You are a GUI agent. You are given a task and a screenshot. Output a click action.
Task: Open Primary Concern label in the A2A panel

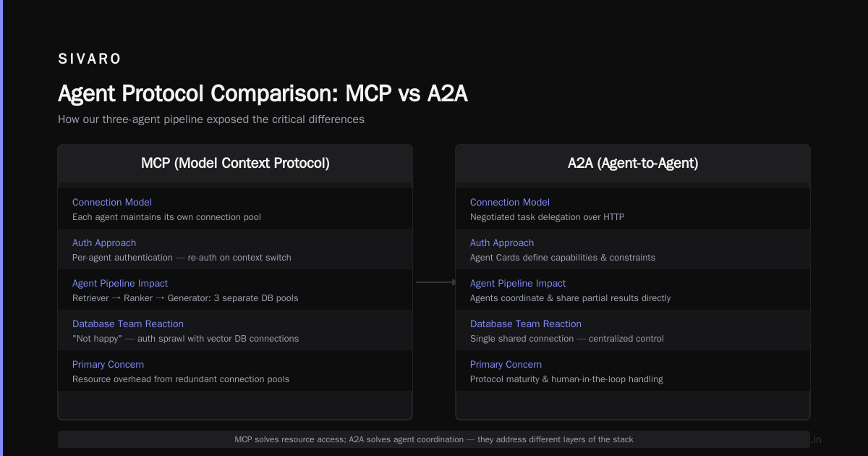point(506,365)
